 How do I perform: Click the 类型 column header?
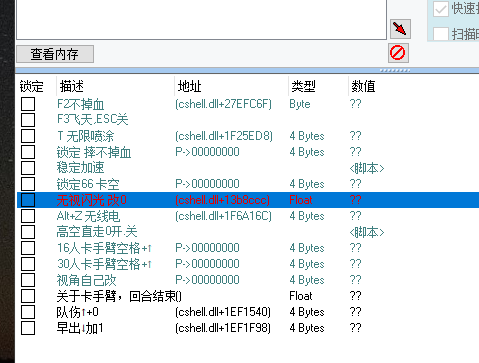point(303,87)
